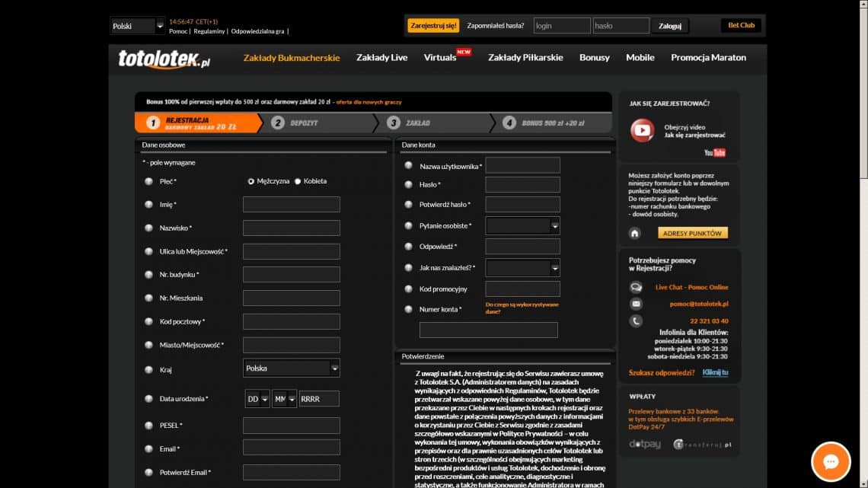Click Zapomniałeś hasła link
Viewport: 868px width, 488px height.
(496, 25)
